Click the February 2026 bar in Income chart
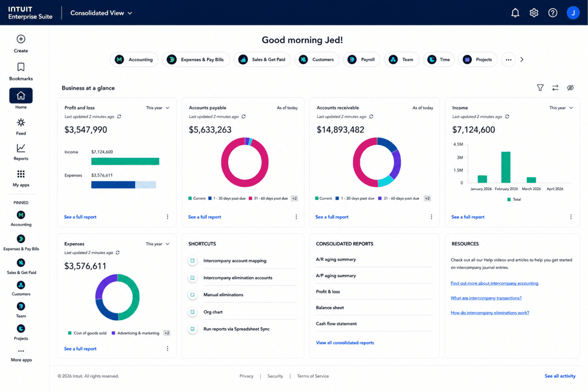 (x=506, y=167)
